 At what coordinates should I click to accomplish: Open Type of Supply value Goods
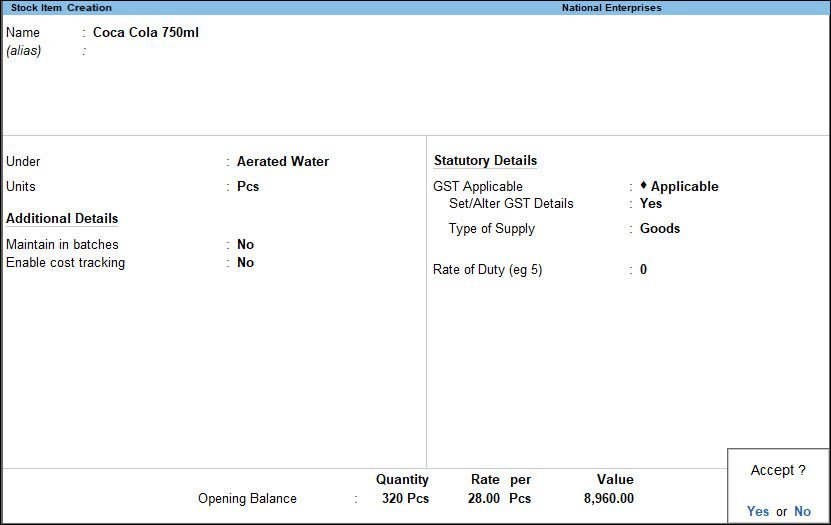(660, 228)
